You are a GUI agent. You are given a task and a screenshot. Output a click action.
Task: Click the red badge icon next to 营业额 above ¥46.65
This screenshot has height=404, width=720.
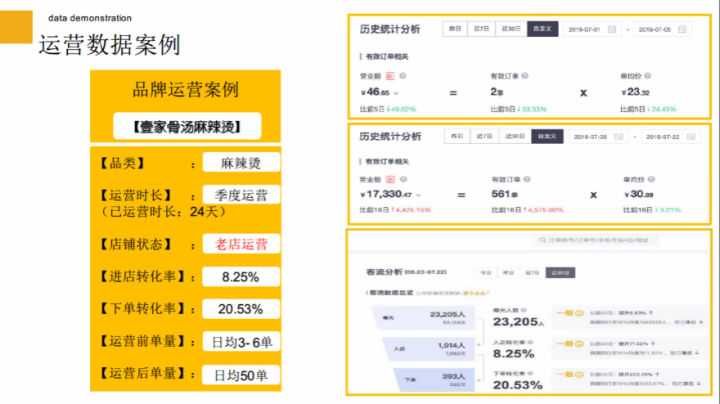(390, 76)
